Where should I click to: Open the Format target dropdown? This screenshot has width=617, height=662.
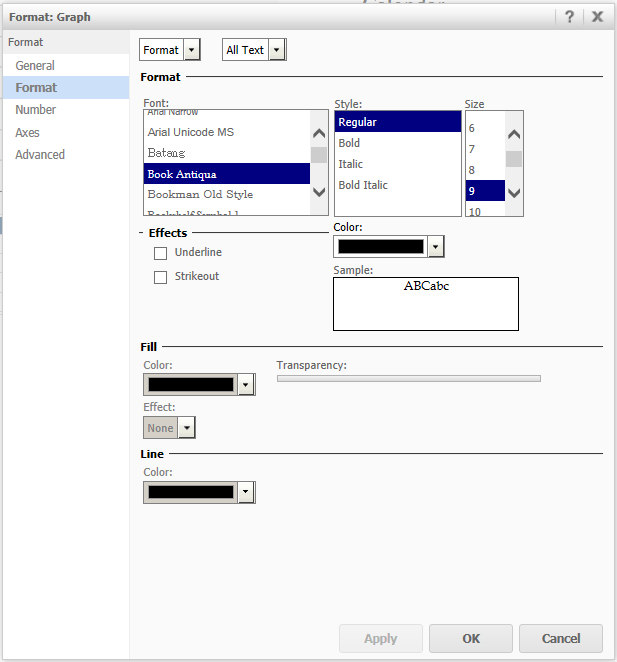[192, 50]
